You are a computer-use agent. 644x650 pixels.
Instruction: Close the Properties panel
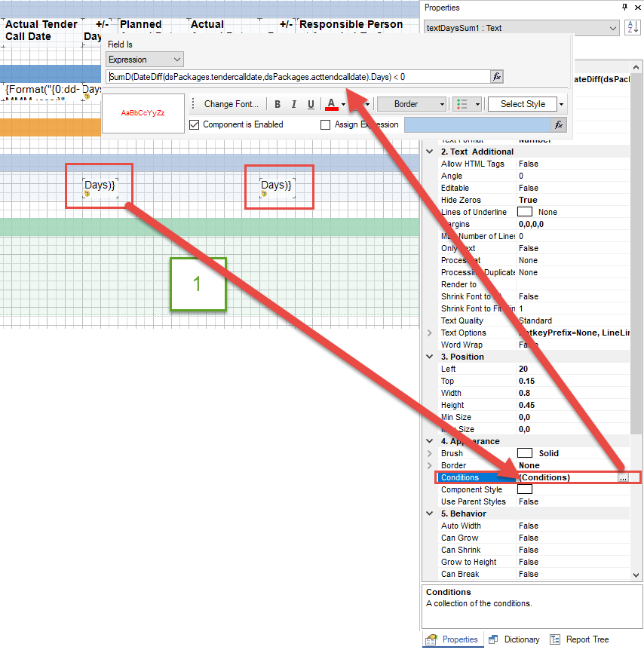coord(638,7)
